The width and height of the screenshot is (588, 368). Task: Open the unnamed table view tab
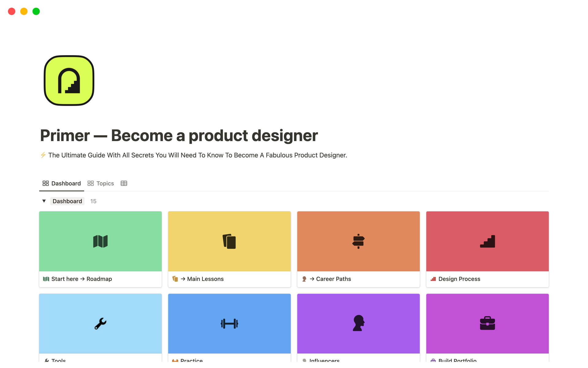pos(124,183)
